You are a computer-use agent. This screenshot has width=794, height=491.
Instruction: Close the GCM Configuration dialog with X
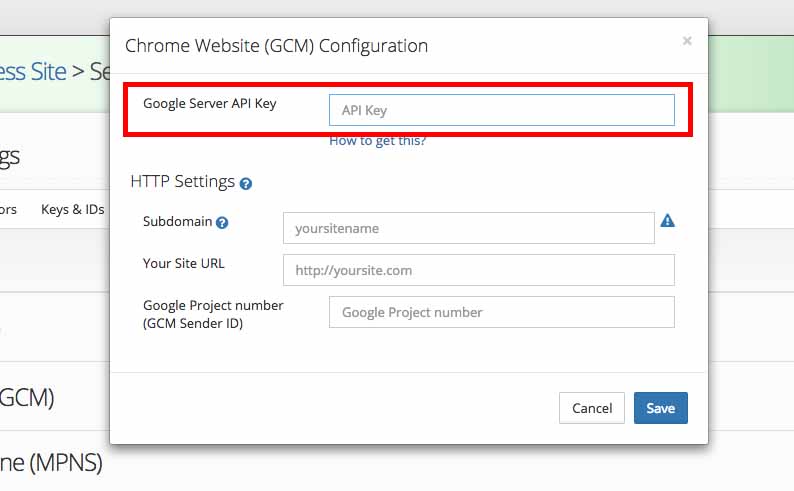point(687,41)
